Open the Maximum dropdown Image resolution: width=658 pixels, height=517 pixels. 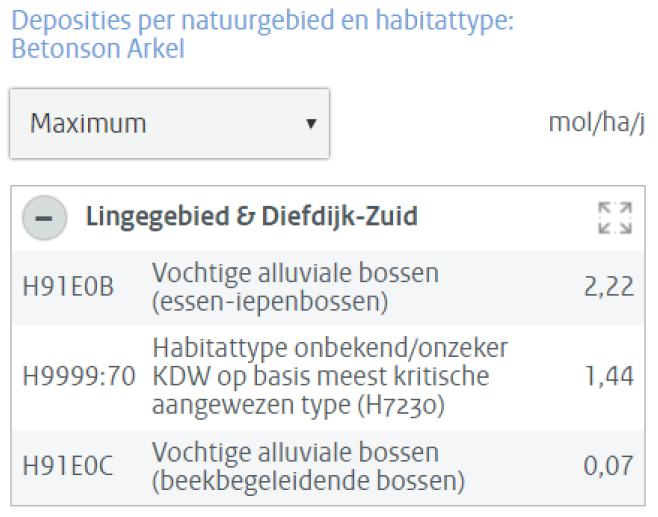click(169, 124)
